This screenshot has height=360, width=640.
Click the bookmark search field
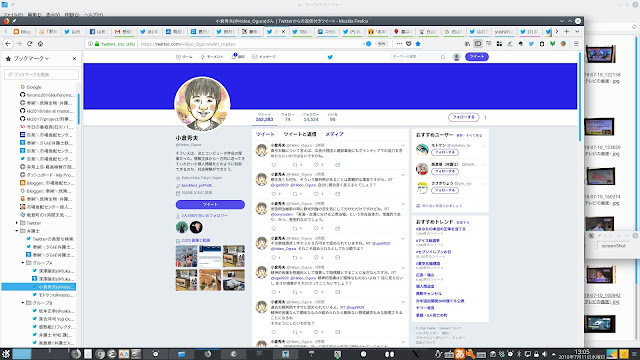[41, 74]
